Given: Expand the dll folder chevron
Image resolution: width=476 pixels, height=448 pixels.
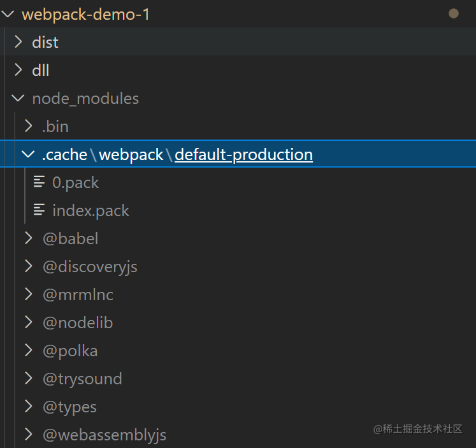Looking at the screenshot, I should (18, 70).
